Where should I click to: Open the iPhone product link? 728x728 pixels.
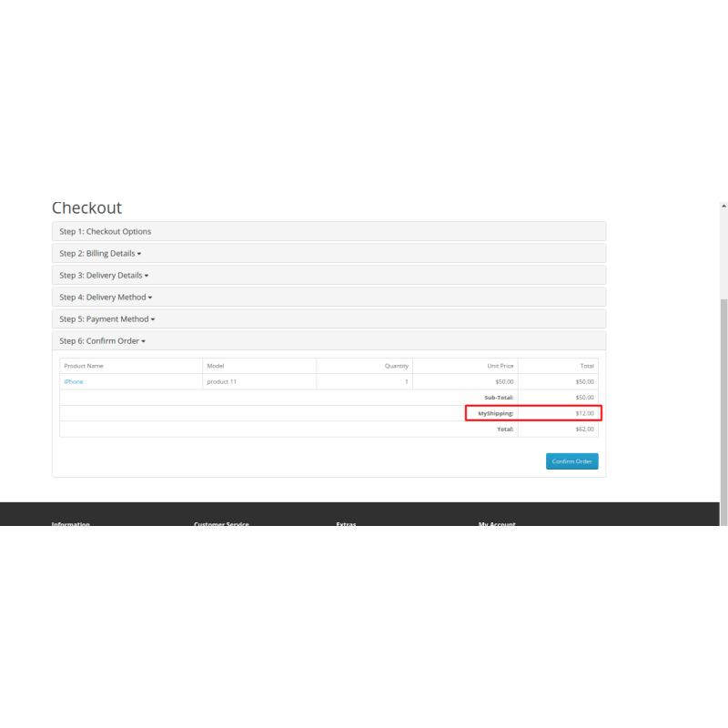point(73,381)
